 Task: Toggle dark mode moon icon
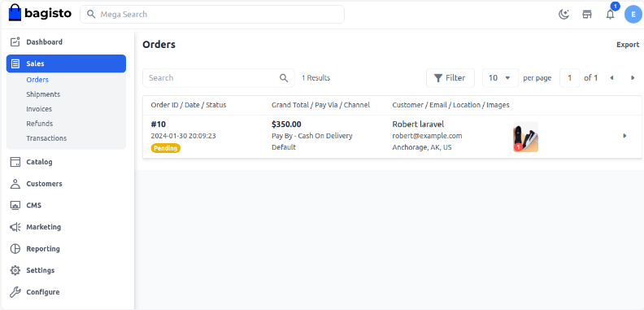coord(564,15)
